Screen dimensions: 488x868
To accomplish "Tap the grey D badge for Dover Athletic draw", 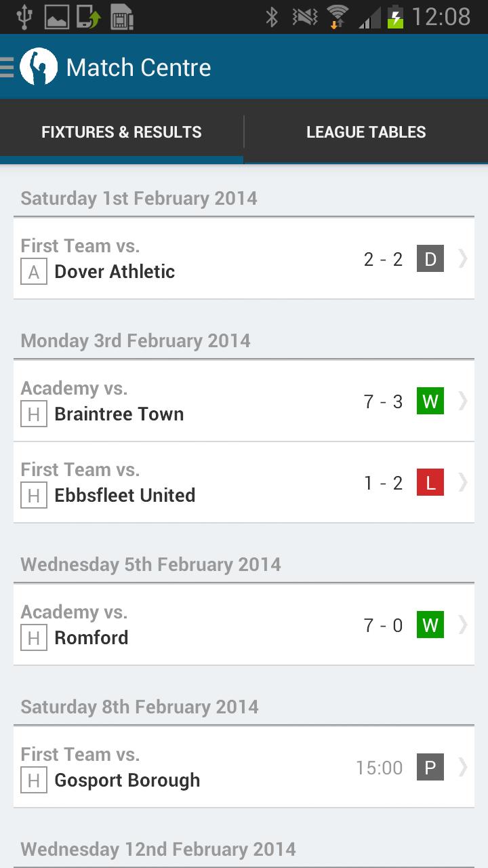I will coord(429,258).
